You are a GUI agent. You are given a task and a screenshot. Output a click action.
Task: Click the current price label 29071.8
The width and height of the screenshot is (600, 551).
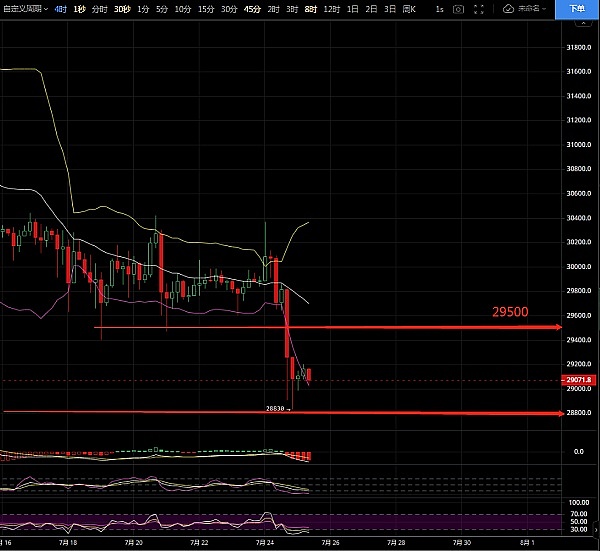tap(579, 380)
